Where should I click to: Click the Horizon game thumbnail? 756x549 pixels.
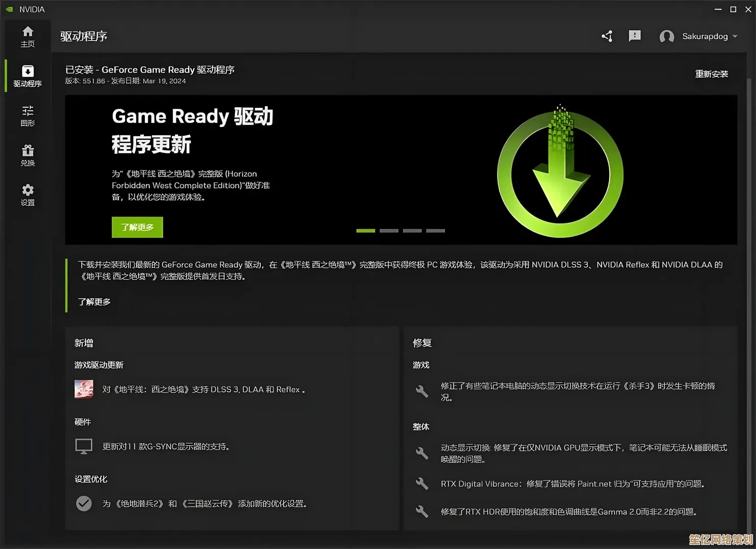84,389
